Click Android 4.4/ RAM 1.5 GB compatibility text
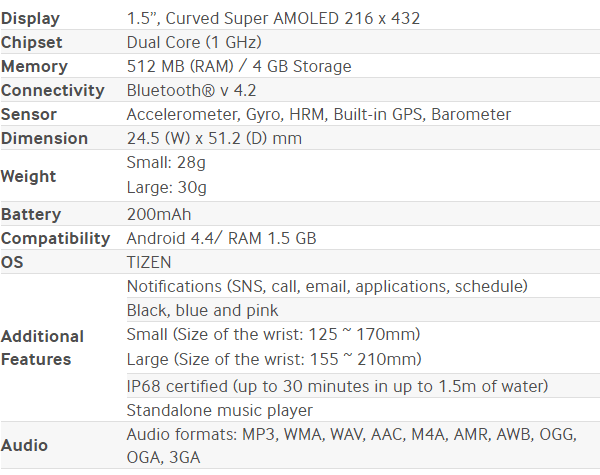This screenshot has height=475, width=600. (222, 238)
